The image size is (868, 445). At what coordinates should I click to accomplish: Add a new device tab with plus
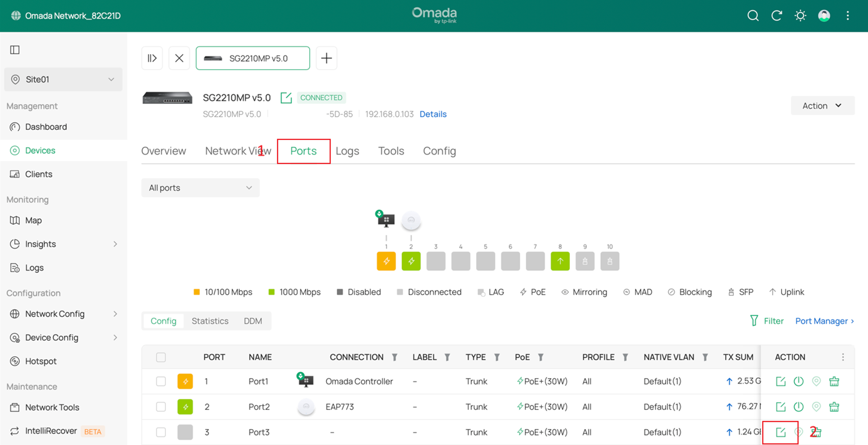point(326,58)
